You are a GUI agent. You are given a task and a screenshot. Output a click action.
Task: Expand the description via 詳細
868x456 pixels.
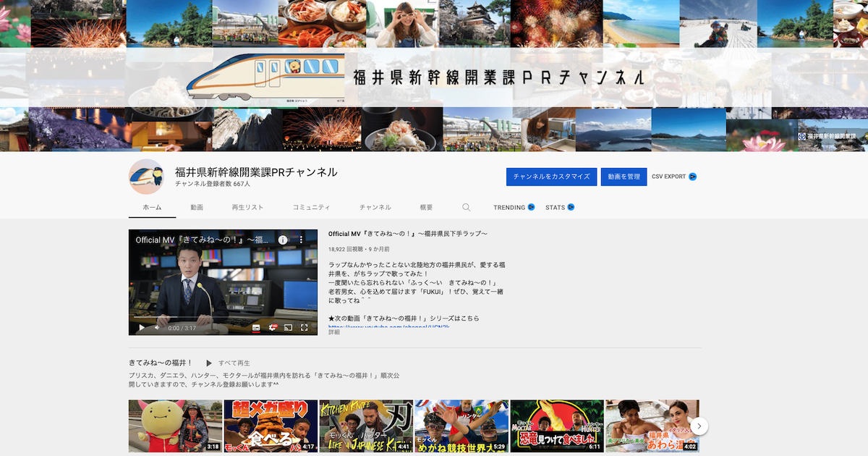pyautogui.click(x=334, y=332)
